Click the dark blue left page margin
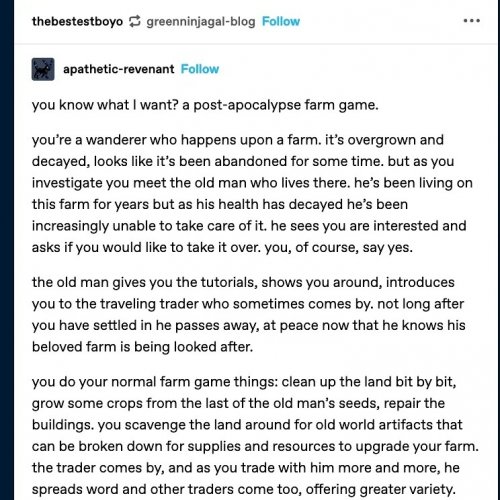 pos(7,250)
